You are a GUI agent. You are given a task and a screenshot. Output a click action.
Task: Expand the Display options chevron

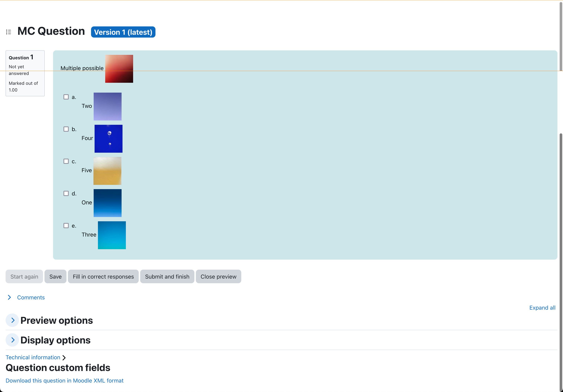(12, 340)
